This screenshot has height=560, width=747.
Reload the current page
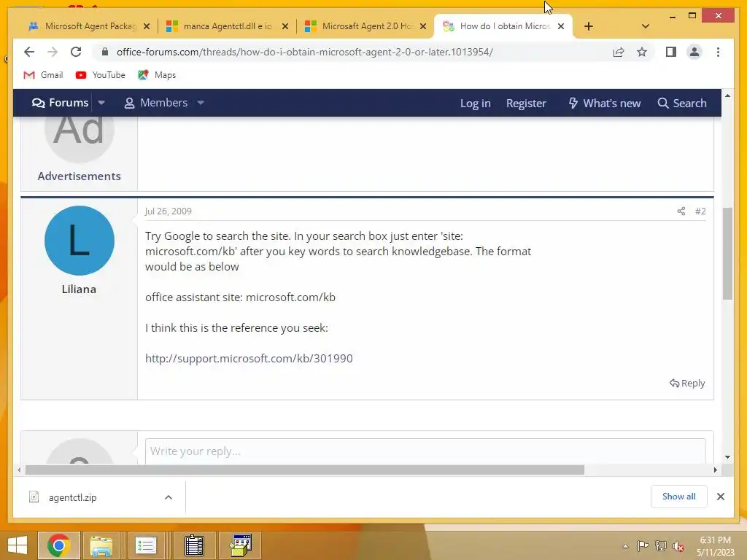pos(76,52)
